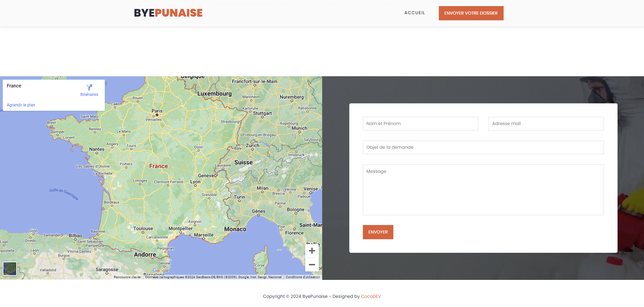
Task: Open Raccourcis clavier on map
Action: click(x=127, y=277)
